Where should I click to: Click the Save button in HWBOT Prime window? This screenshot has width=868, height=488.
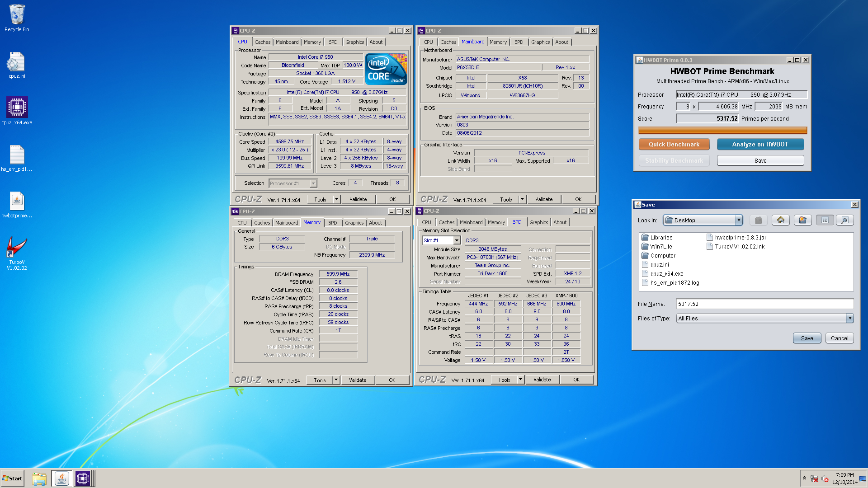pyautogui.click(x=760, y=160)
